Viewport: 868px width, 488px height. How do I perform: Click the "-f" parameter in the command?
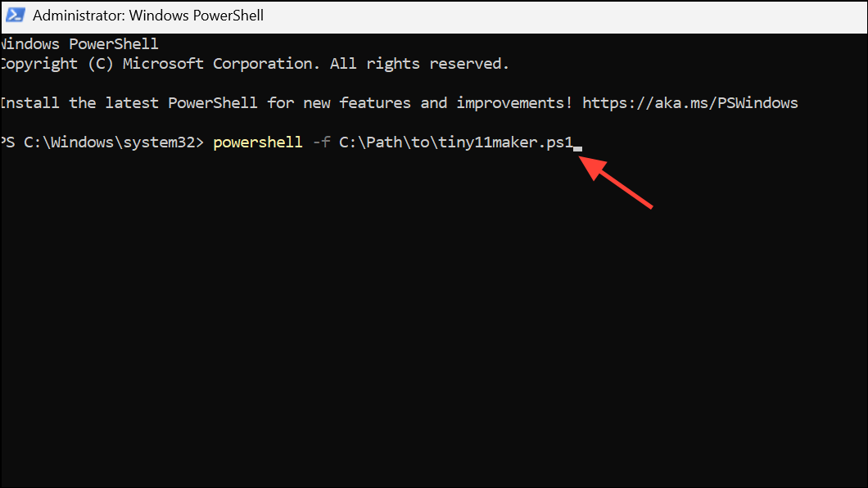click(321, 142)
